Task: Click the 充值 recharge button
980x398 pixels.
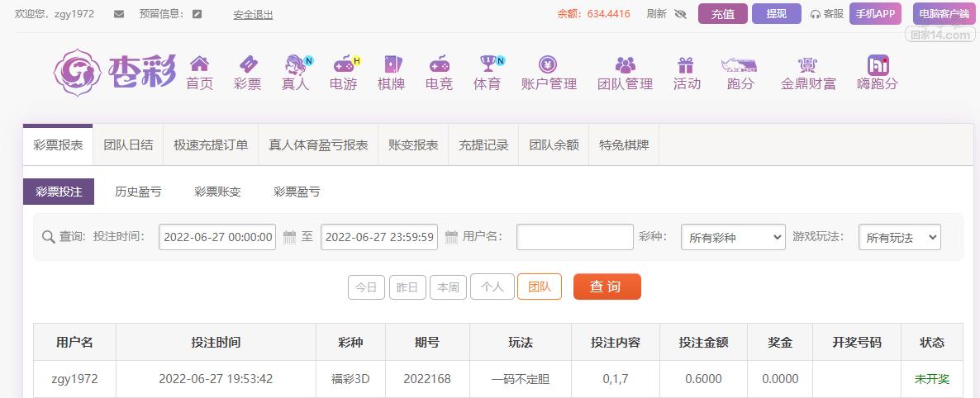Action: tap(722, 14)
